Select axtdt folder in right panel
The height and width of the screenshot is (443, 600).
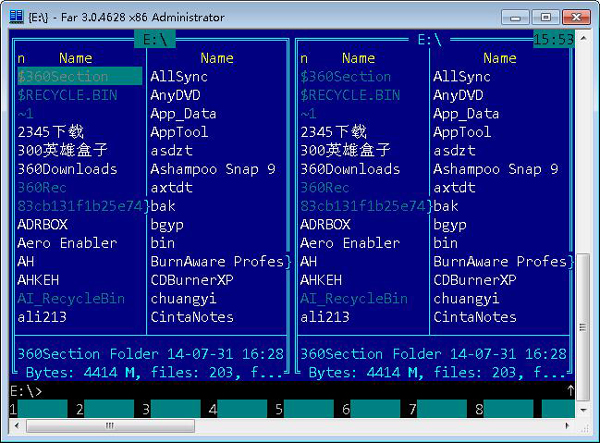coord(454,187)
